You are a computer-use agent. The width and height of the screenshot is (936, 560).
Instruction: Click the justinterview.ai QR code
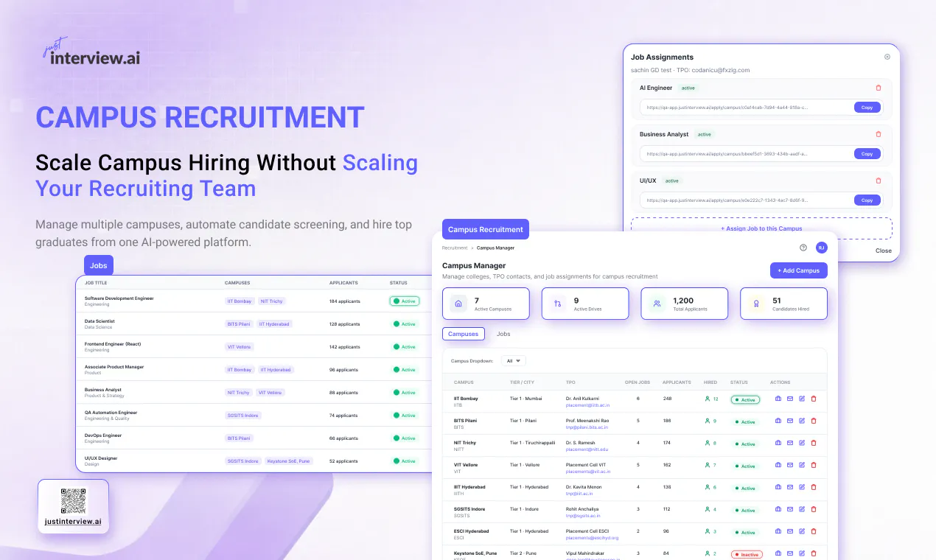coord(73,501)
